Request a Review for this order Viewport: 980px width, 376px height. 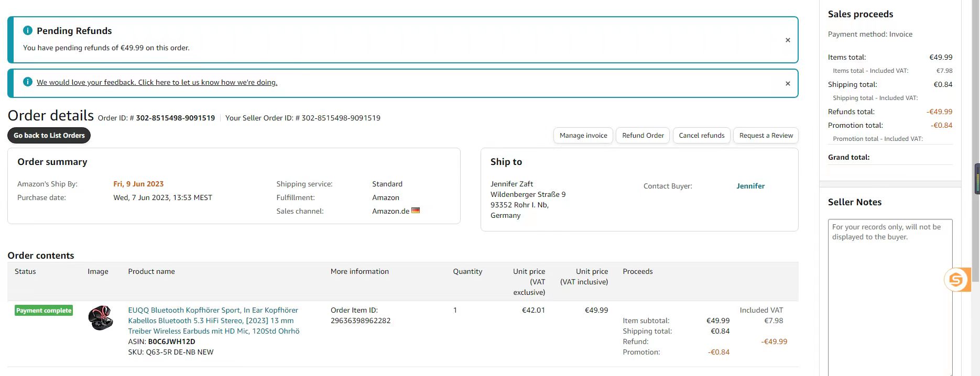[766, 135]
